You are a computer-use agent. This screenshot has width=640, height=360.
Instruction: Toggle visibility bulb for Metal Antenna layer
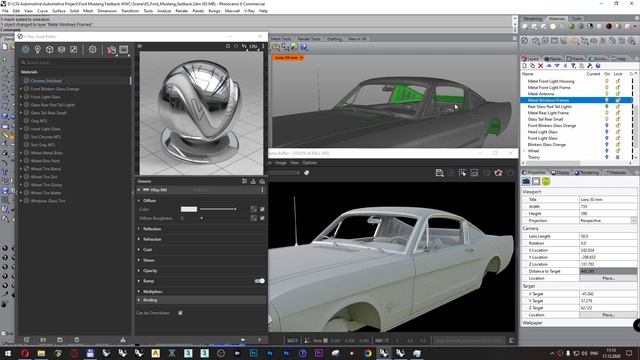(607, 94)
